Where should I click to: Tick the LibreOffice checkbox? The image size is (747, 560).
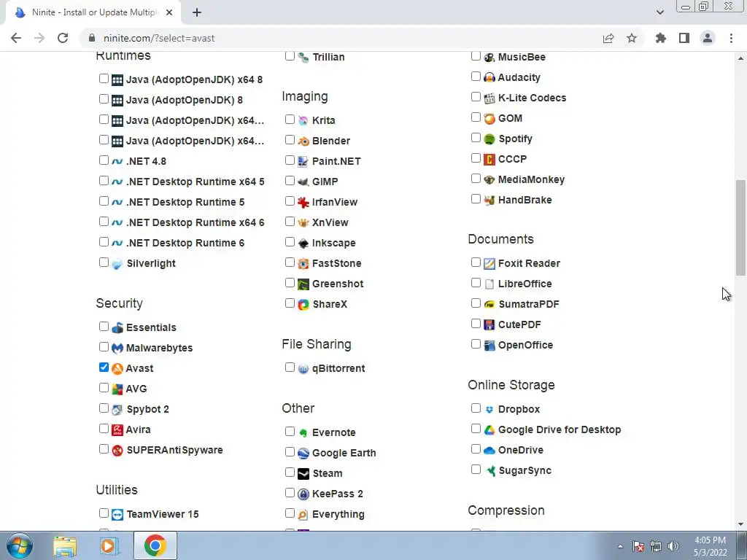pyautogui.click(x=476, y=282)
